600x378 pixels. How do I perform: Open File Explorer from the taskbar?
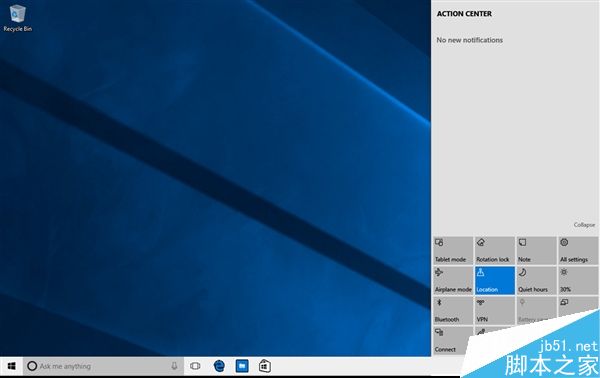click(242, 366)
